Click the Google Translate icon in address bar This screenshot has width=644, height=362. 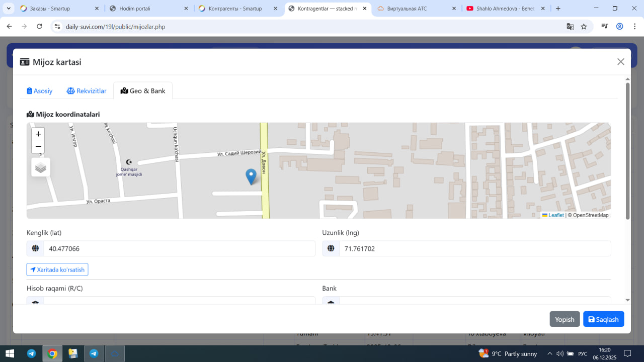click(x=570, y=27)
